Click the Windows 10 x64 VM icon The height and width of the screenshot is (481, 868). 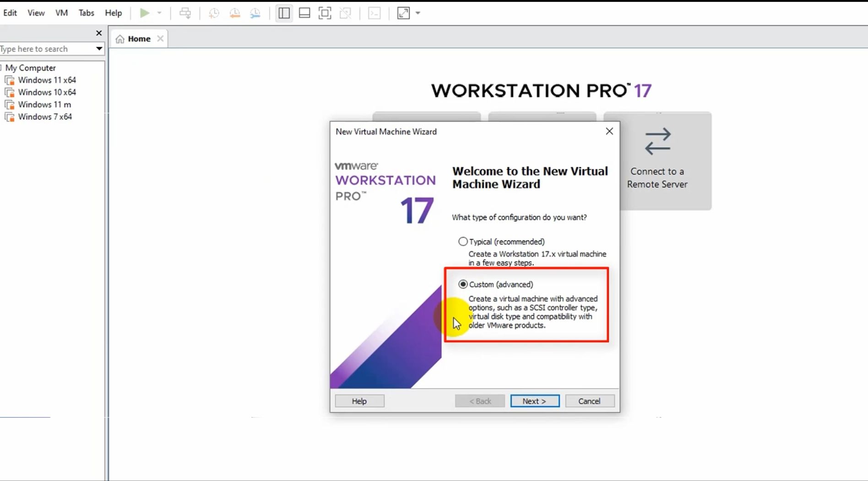pyautogui.click(x=10, y=93)
